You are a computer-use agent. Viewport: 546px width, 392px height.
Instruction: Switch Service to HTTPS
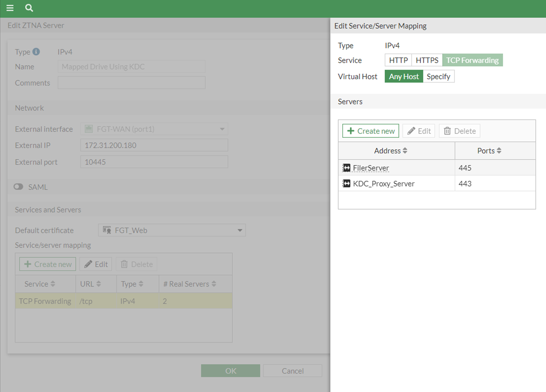(x=427, y=60)
